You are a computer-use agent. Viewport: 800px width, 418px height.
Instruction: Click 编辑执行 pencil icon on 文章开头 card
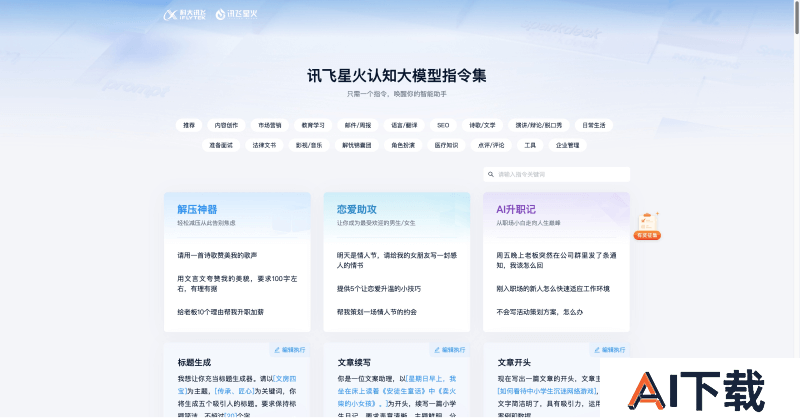point(597,350)
